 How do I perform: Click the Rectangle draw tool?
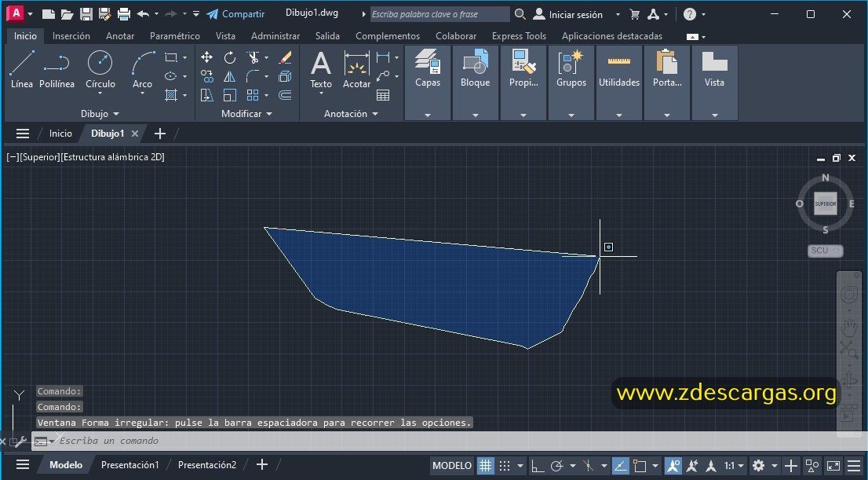coord(171,57)
